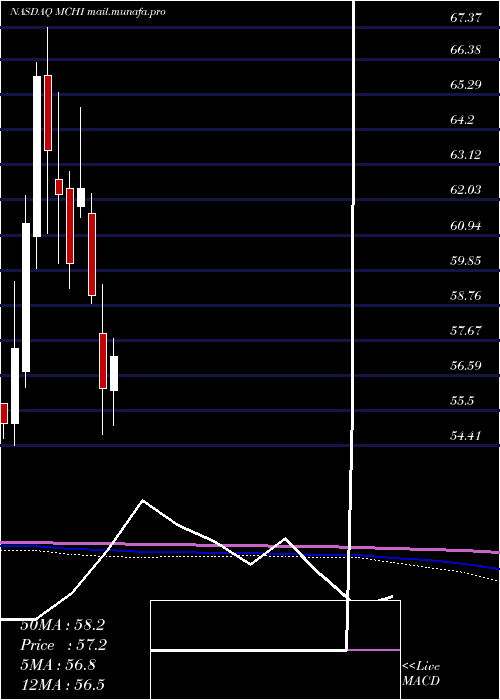Click the 56.59 price axis label

coord(466,366)
